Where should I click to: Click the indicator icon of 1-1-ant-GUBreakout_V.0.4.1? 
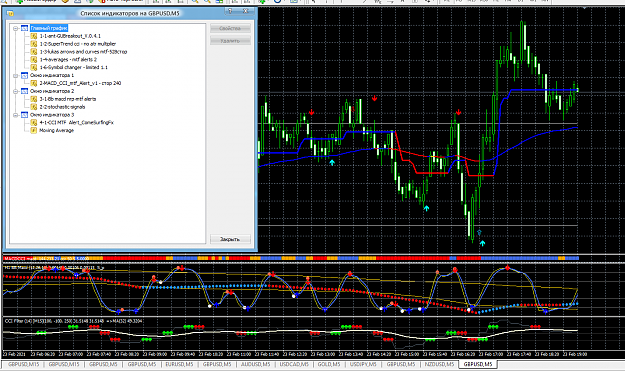(x=34, y=36)
